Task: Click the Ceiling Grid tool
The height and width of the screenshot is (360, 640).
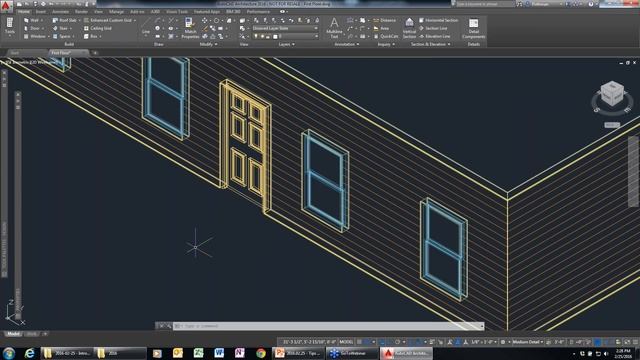Action: click(98, 28)
